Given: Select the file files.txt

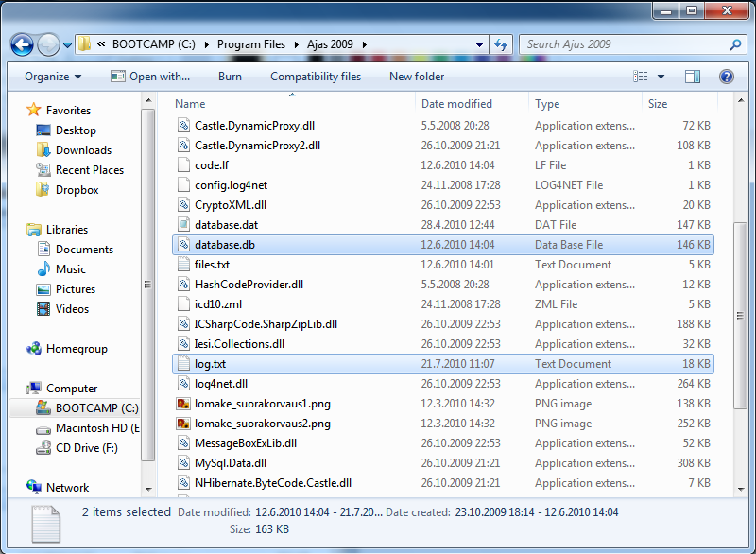Looking at the screenshot, I should coord(443,265).
